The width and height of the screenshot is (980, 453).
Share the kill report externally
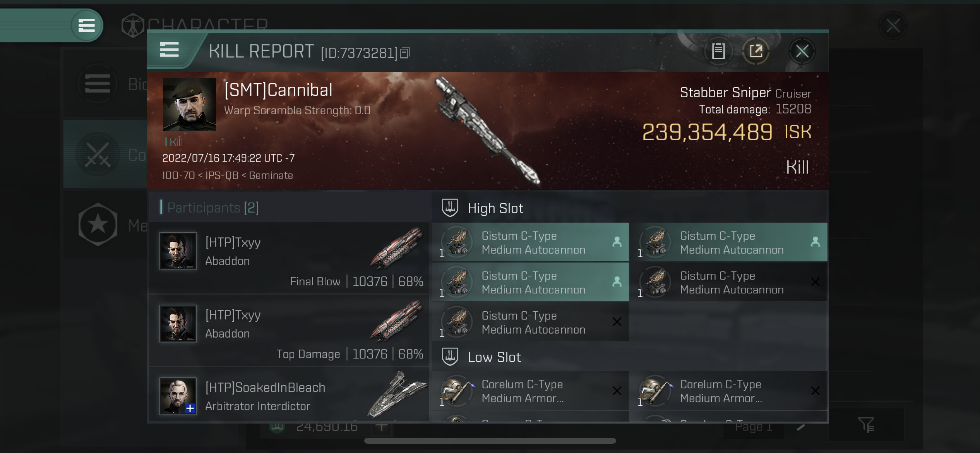[x=756, y=51]
